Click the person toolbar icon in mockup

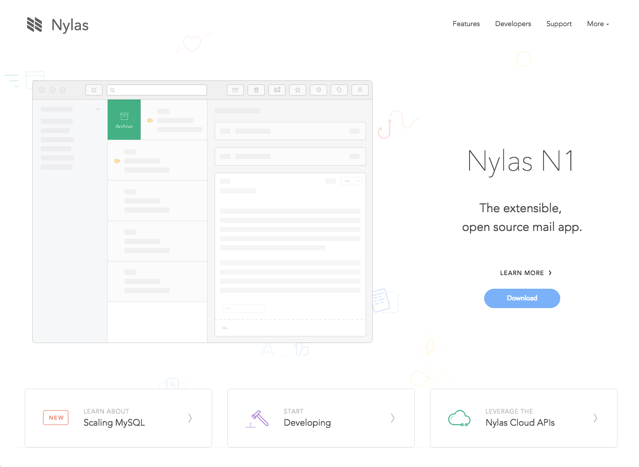(x=360, y=90)
